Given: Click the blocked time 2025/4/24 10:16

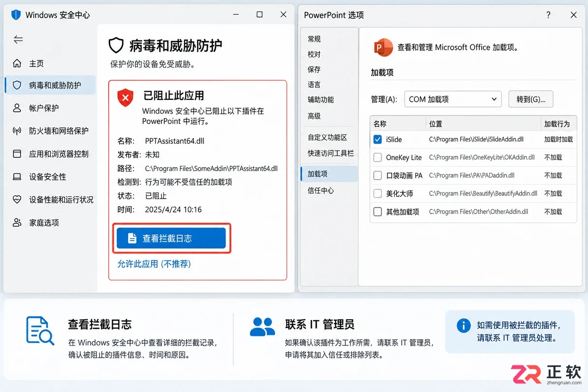Looking at the screenshot, I should click(x=173, y=210).
